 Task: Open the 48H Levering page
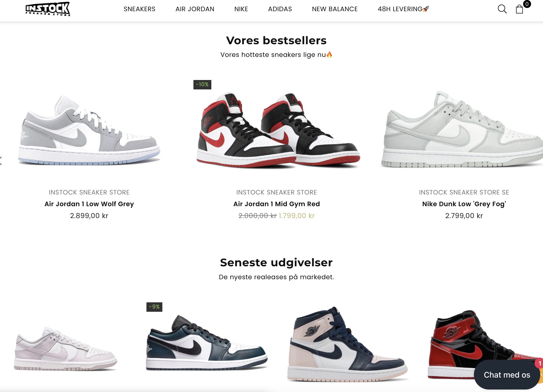404,9
